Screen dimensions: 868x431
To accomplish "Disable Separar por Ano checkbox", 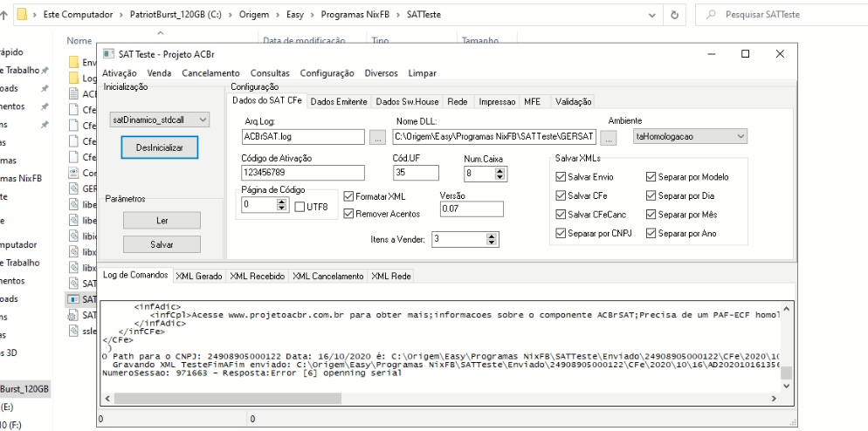I will point(651,234).
